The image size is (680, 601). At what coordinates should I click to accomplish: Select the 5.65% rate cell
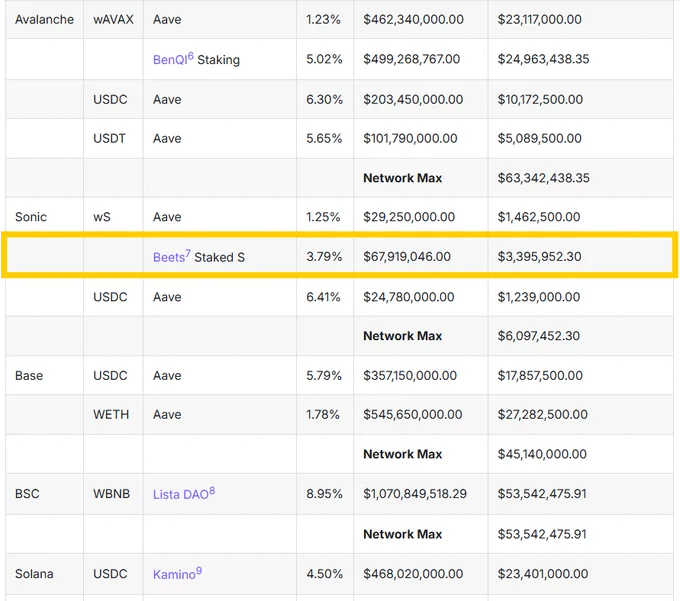[x=324, y=138]
